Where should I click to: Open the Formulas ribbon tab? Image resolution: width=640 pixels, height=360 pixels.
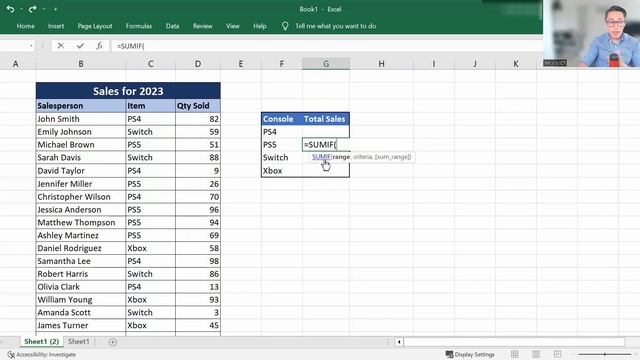(139, 26)
